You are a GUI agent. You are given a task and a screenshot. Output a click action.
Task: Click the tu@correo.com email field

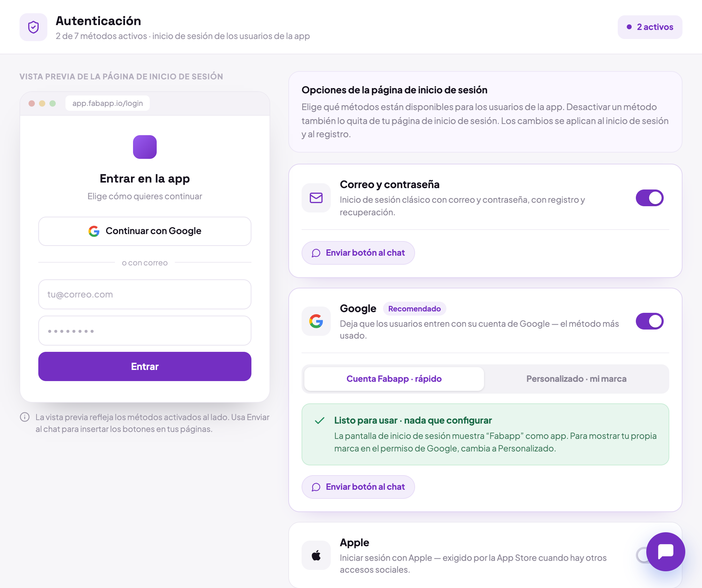pos(145,294)
